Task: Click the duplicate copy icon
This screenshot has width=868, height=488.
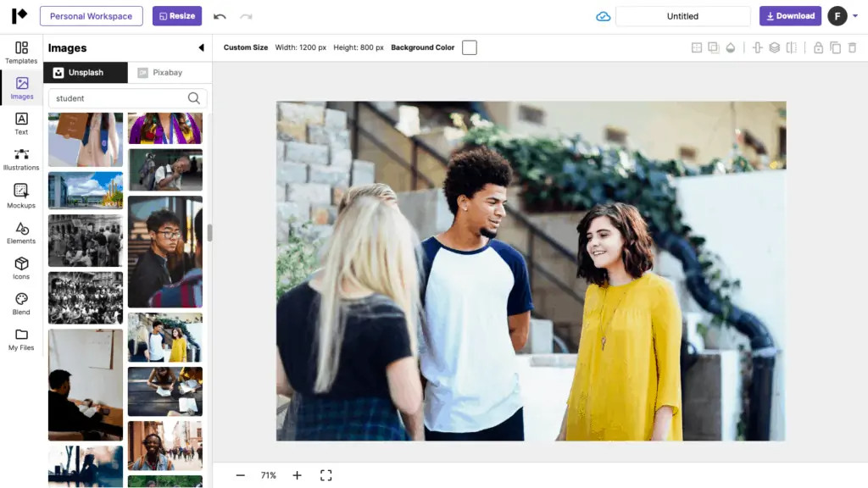Action: (x=835, y=48)
